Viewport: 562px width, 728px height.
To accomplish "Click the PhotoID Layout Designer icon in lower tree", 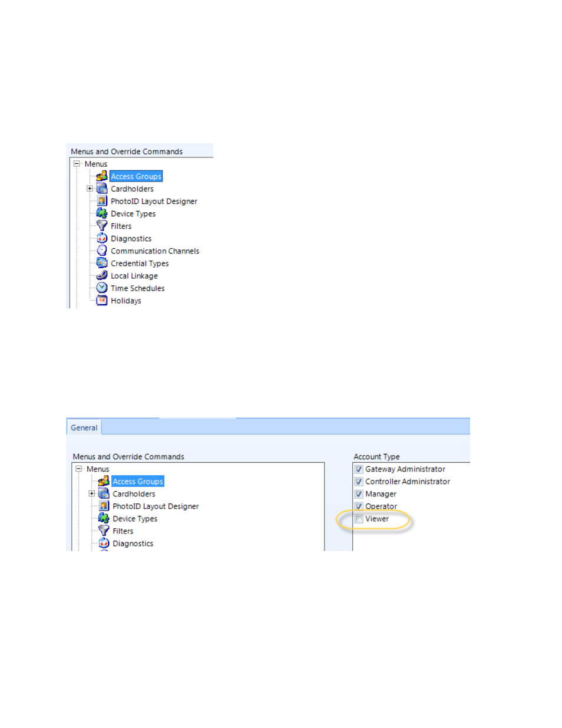I will 104,506.
